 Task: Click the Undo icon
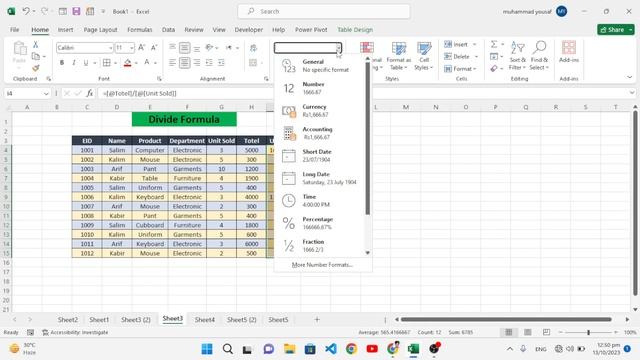click(x=26, y=11)
